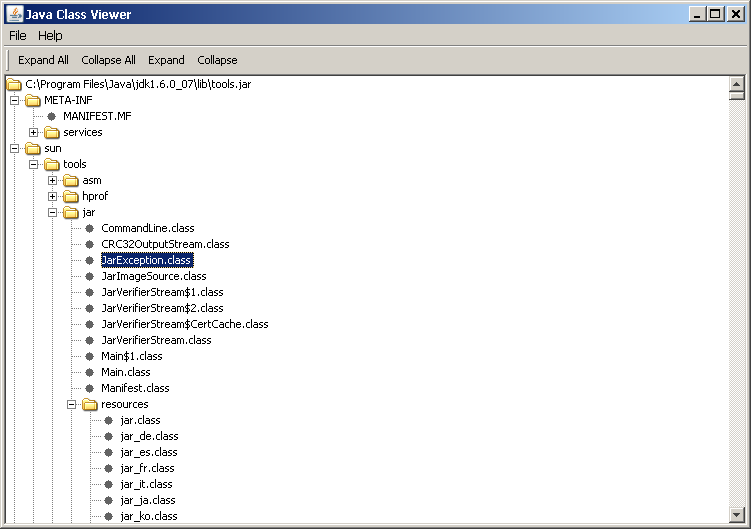
Task: Click the resources folder icon
Action: pyautogui.click(x=90, y=404)
